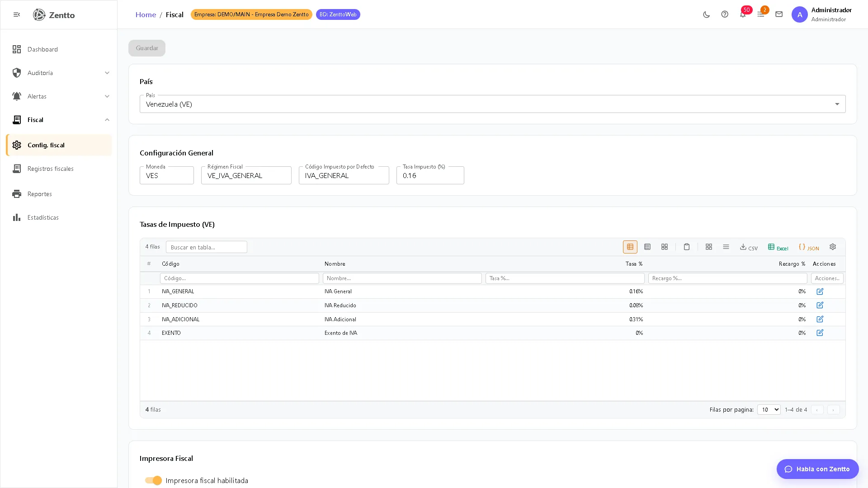Click the grid icon right of clipboard
868x488 pixels.
click(709, 247)
